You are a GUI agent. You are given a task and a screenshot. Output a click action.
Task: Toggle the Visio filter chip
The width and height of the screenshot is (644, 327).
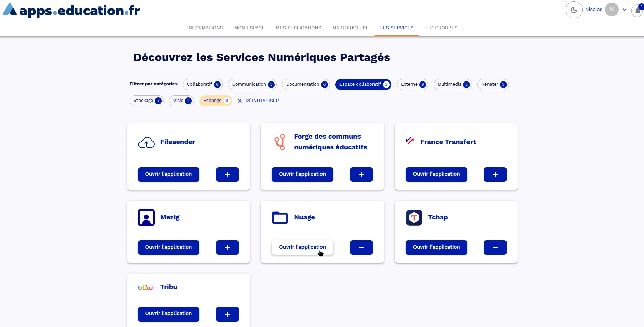tap(182, 101)
